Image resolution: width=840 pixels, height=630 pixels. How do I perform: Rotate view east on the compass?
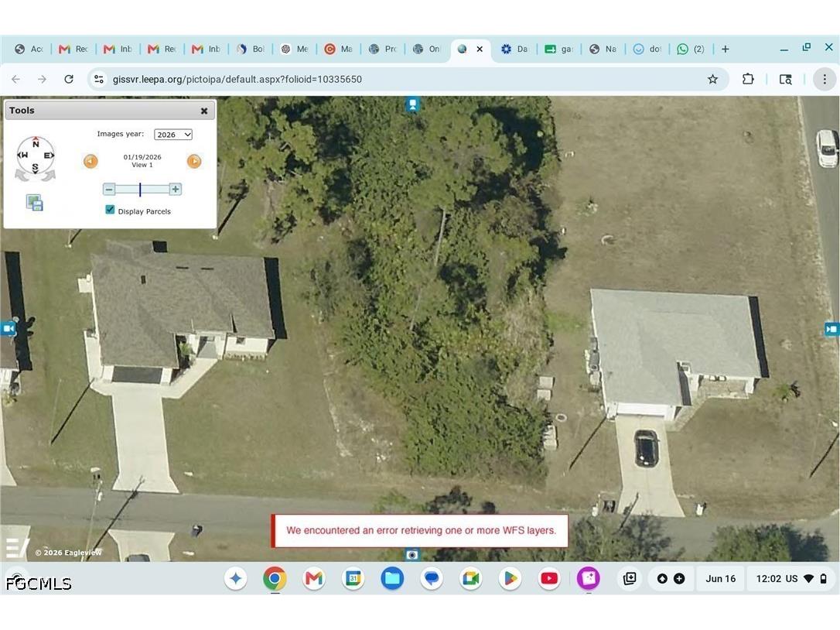pyautogui.click(x=49, y=155)
